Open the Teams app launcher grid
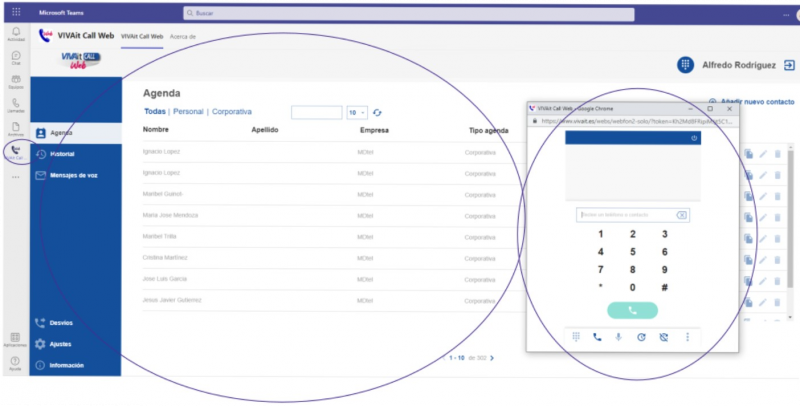This screenshot has width=800, height=406. 16,12
